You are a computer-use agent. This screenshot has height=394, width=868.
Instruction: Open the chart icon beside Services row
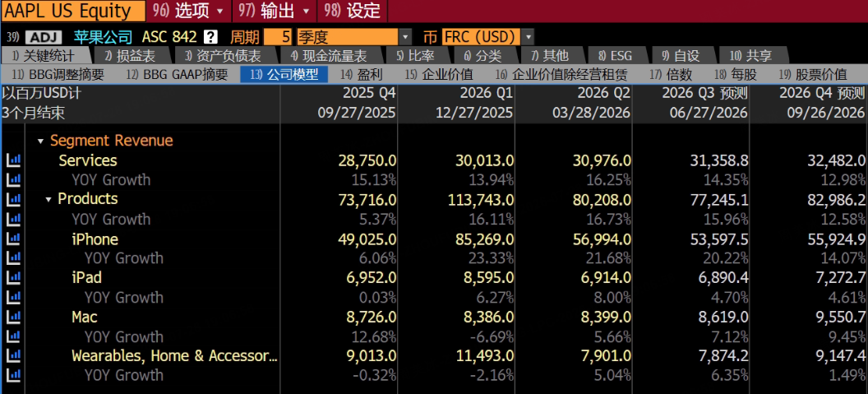click(13, 160)
